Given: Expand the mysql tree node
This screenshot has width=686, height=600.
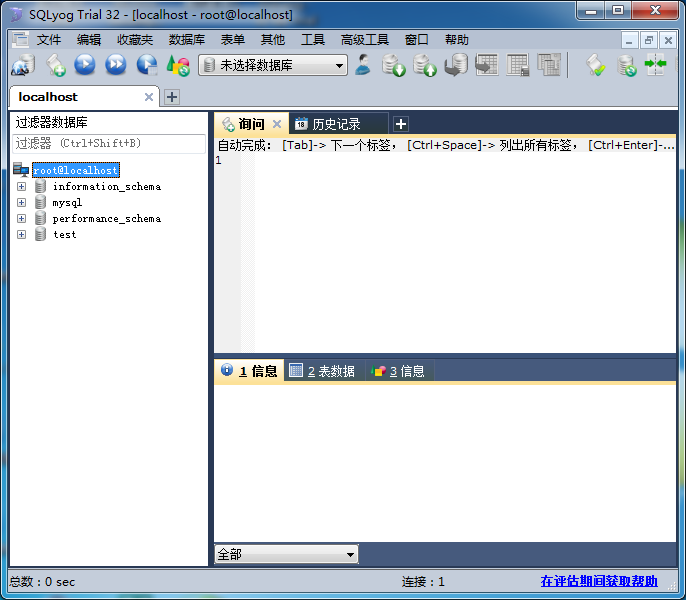Looking at the screenshot, I should (21, 202).
